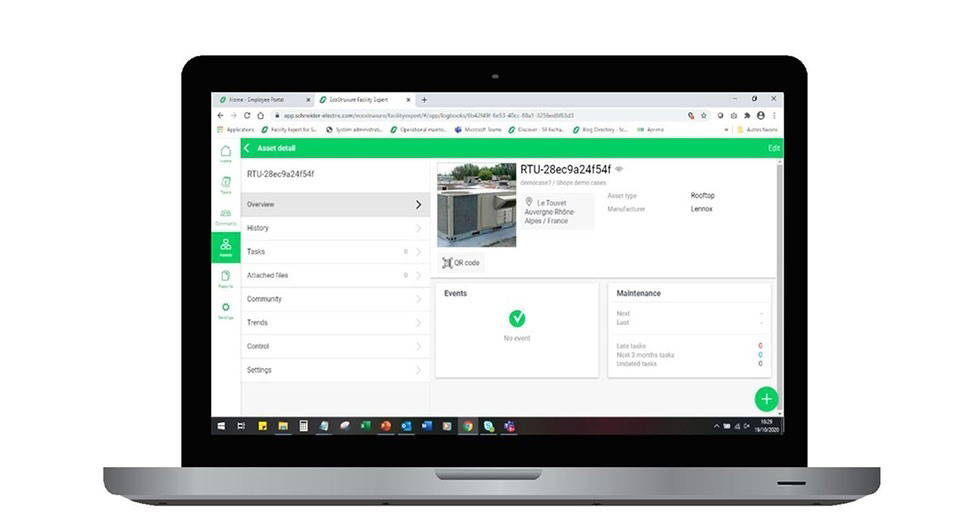This screenshot has width=980, height=521.
Task: Show the QR code
Action: click(461, 263)
